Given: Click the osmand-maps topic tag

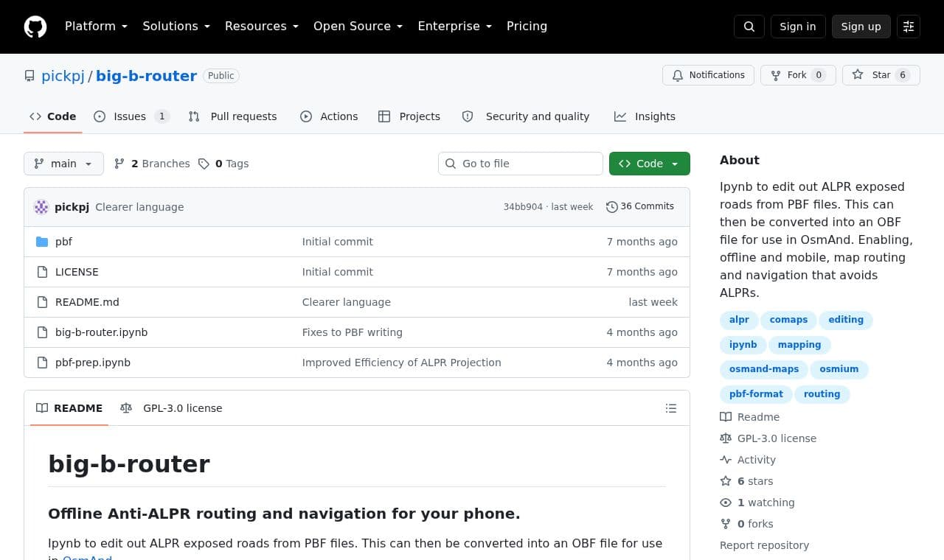Looking at the screenshot, I should coord(764,369).
